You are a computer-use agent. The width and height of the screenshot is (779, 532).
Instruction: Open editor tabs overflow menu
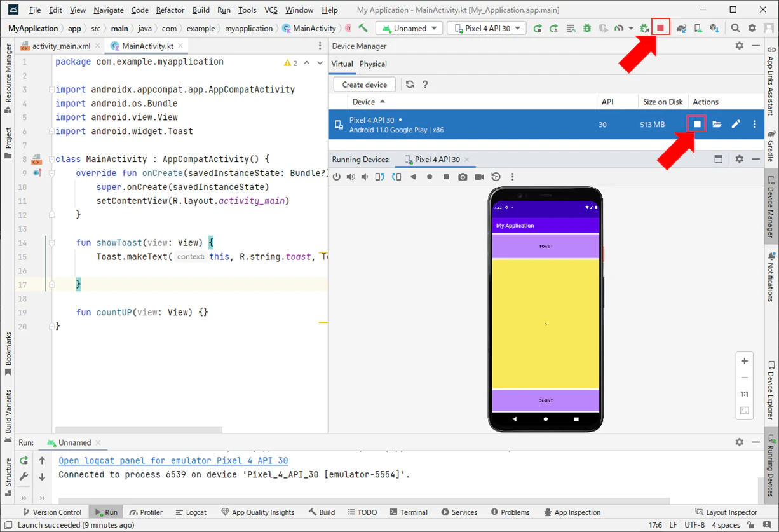320,46
